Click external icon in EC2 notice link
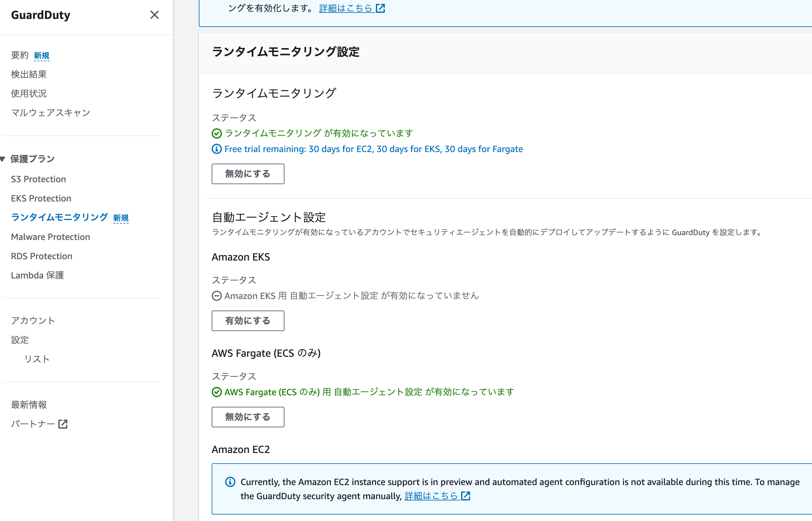 [466, 496]
